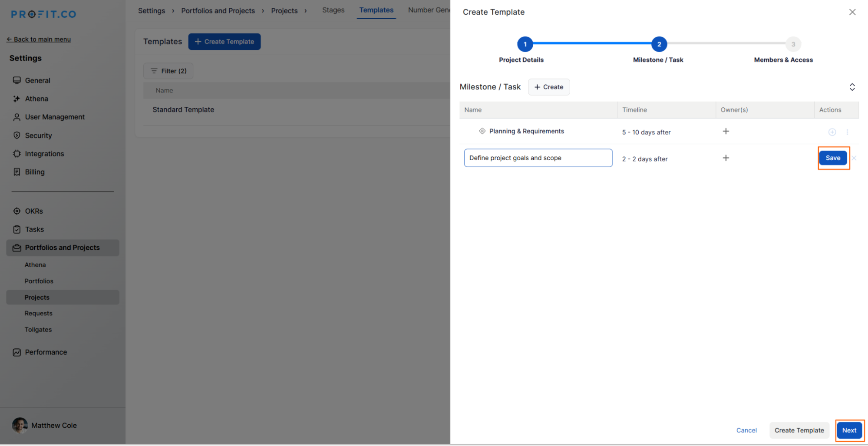Select Projects sub-item in sidebar
The width and height of the screenshot is (868, 446).
click(x=63, y=297)
